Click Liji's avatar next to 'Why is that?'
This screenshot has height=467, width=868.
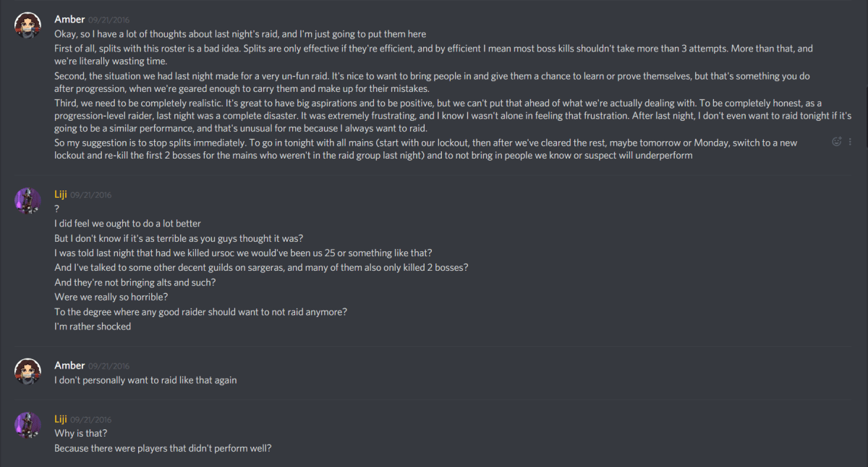[27, 425]
